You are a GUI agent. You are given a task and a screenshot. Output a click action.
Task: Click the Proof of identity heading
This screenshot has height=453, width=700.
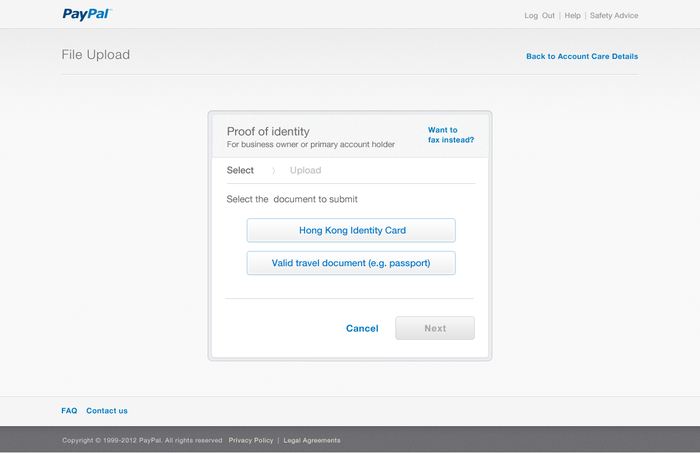click(268, 132)
